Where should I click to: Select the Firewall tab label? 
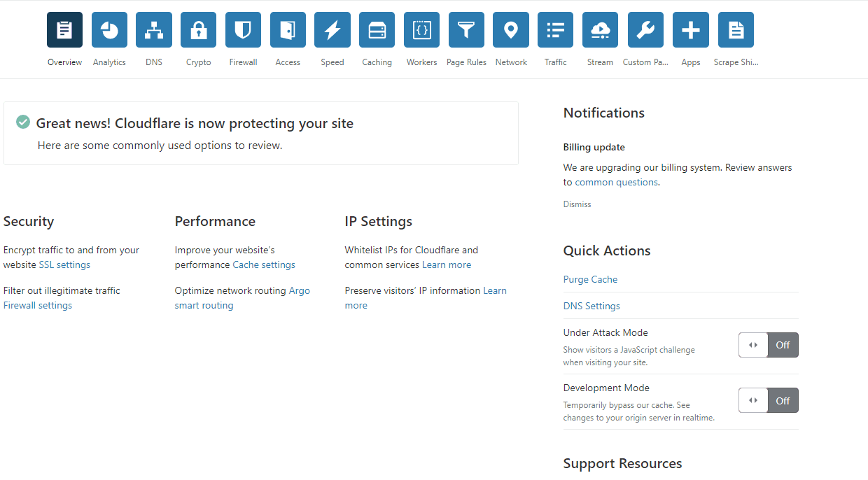[243, 62]
